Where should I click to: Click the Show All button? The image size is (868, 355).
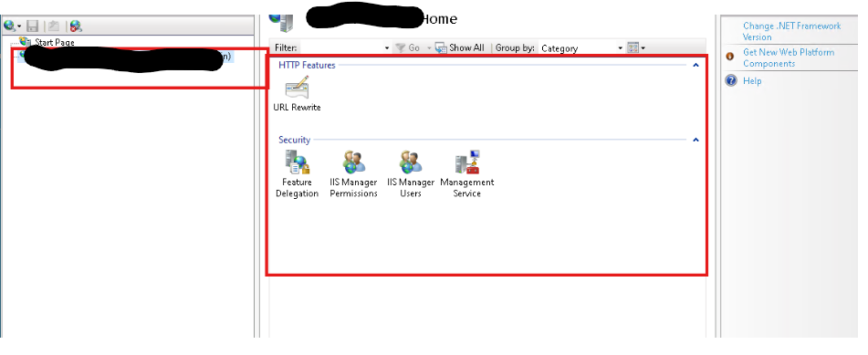[x=459, y=48]
